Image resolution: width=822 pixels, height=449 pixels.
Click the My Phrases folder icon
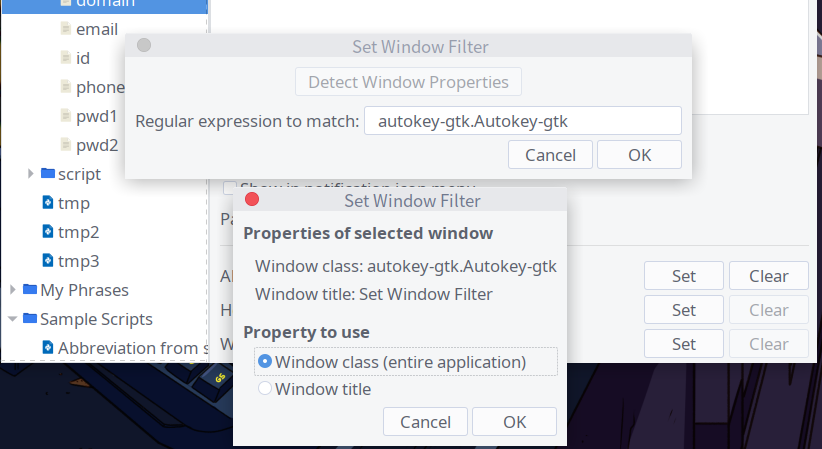(x=30, y=290)
